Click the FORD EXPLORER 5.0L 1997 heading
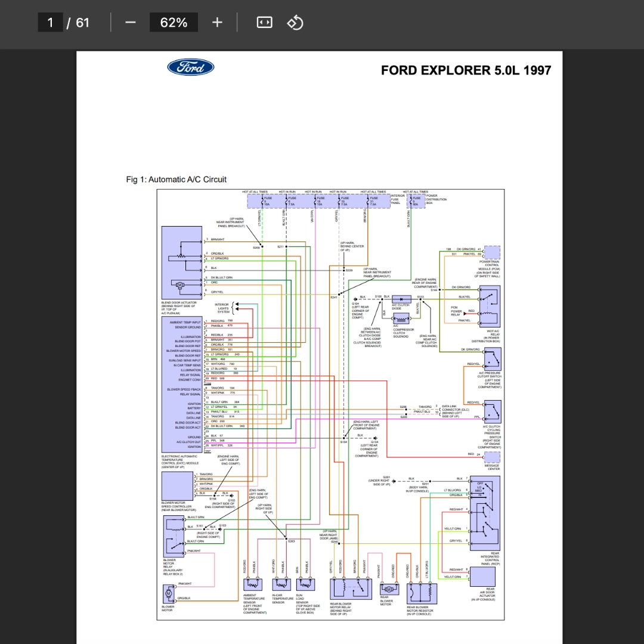The width and height of the screenshot is (644, 644). [466, 70]
